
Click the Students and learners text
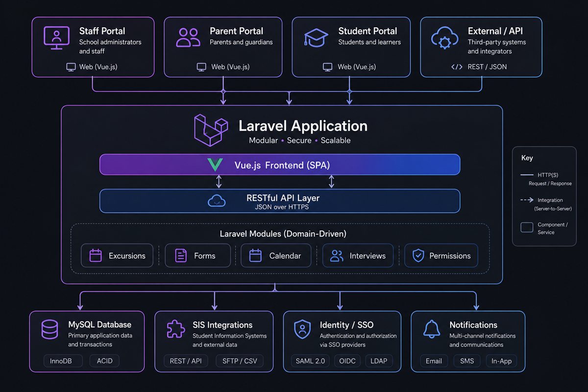369,42
